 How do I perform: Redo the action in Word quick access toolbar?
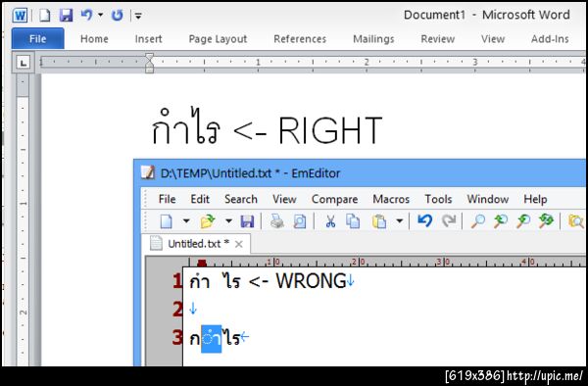[118, 16]
